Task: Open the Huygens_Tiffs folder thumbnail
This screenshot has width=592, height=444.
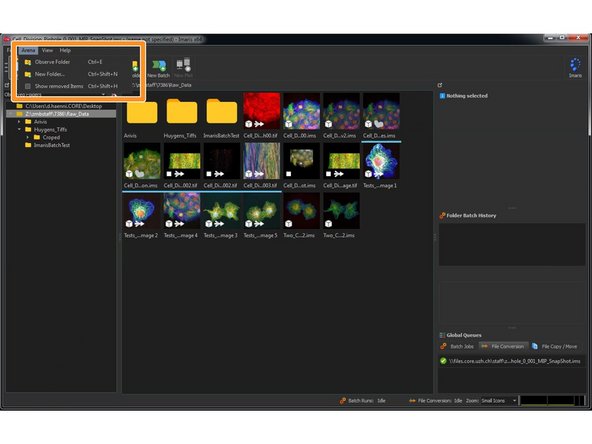Action: [x=182, y=112]
